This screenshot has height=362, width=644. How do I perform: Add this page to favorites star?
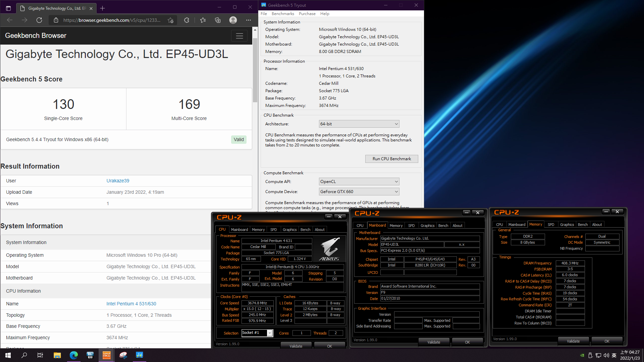171,20
